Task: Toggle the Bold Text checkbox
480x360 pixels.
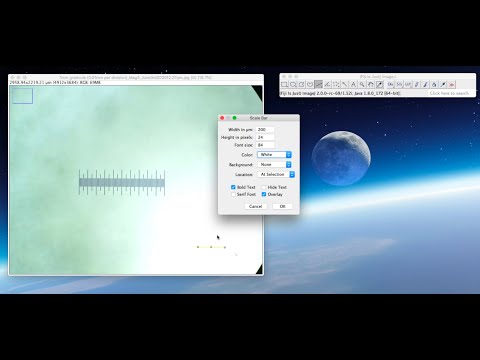Action: pyautogui.click(x=233, y=187)
